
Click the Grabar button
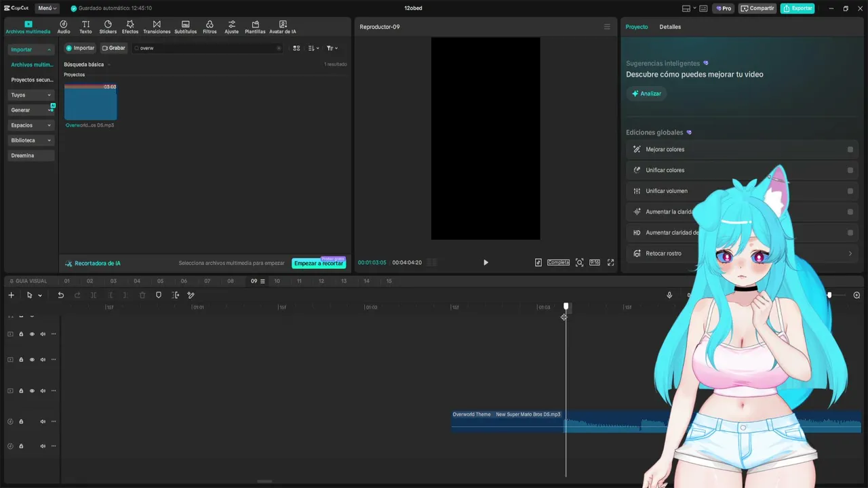click(113, 48)
